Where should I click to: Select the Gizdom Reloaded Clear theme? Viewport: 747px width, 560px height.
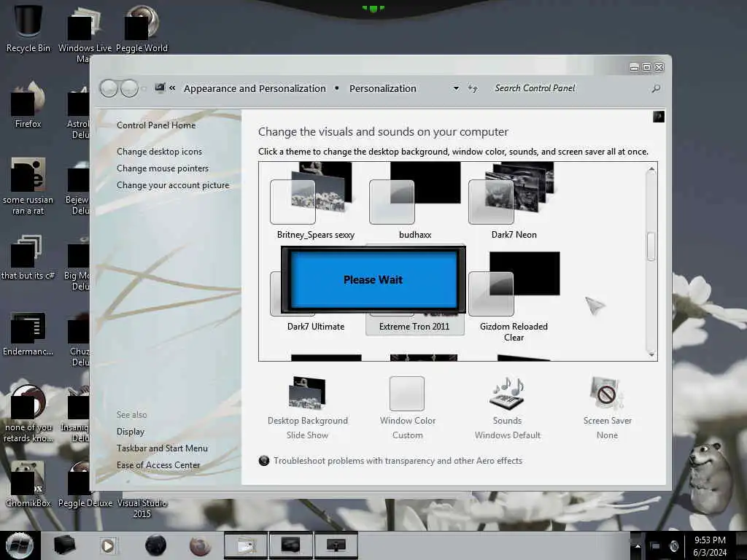point(514,296)
